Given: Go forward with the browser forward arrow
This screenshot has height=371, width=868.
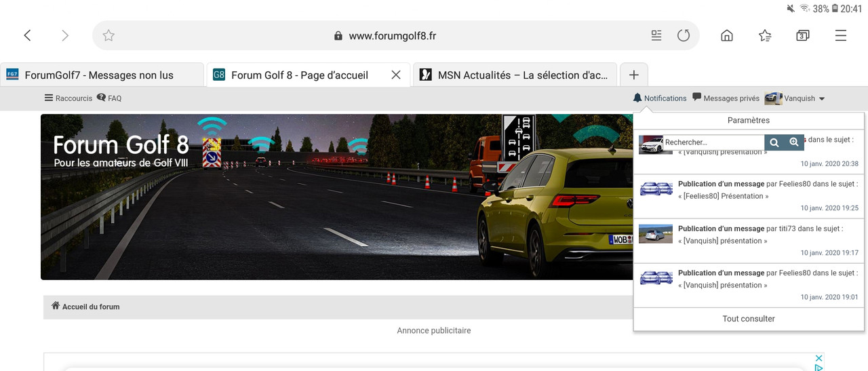Looking at the screenshot, I should tap(65, 35).
